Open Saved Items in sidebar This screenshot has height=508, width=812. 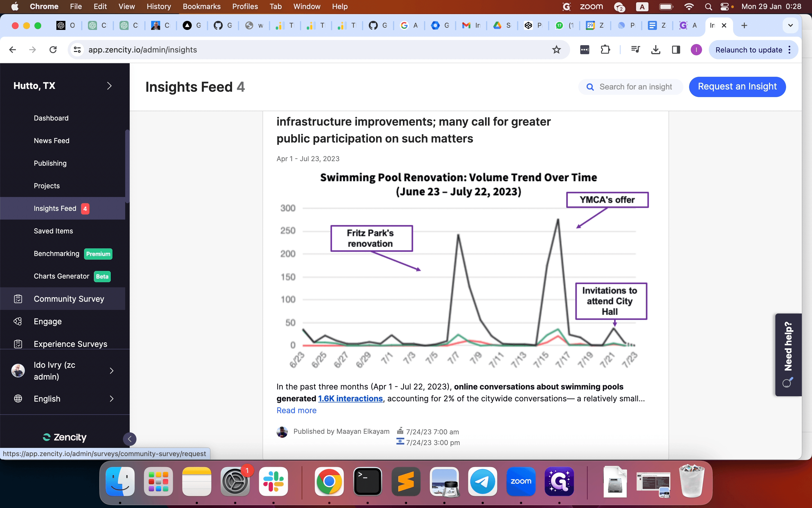(53, 231)
